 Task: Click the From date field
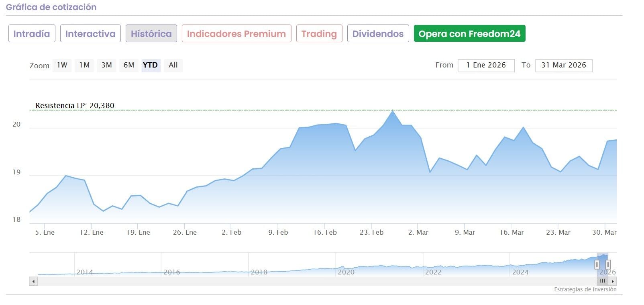click(x=486, y=66)
